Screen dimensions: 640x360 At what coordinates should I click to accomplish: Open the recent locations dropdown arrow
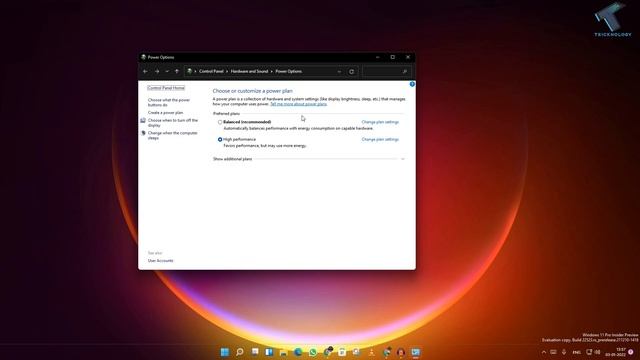[167, 71]
